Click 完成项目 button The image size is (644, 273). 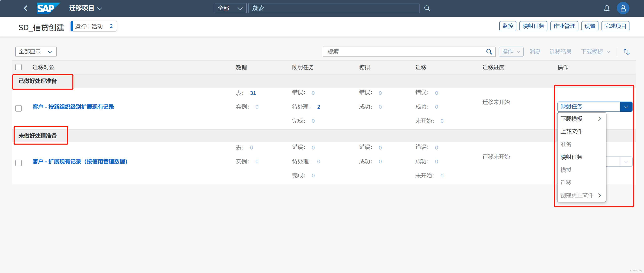pos(615,26)
